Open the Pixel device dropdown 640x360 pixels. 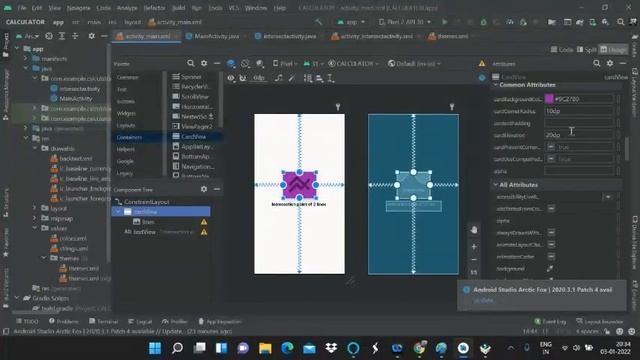pos(285,64)
